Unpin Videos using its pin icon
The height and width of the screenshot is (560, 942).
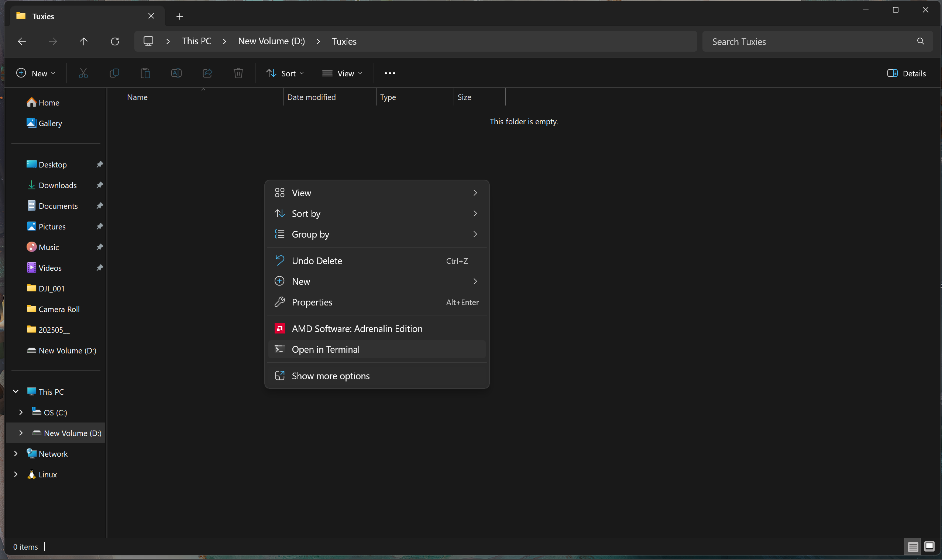click(100, 268)
